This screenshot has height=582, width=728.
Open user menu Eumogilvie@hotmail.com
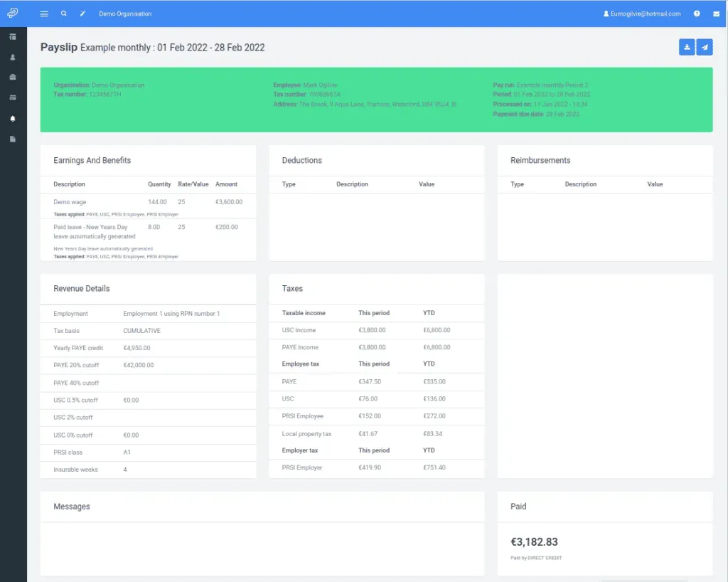641,14
